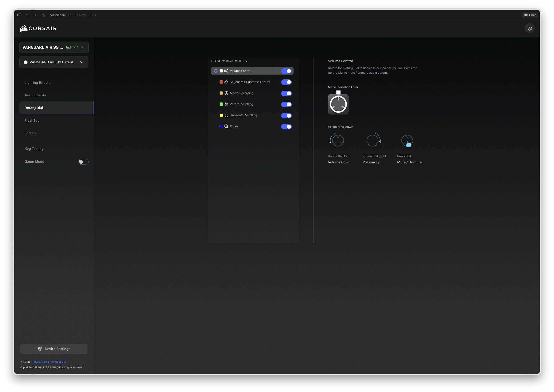
Task: Click the Corsair logo
Action: coord(38,28)
